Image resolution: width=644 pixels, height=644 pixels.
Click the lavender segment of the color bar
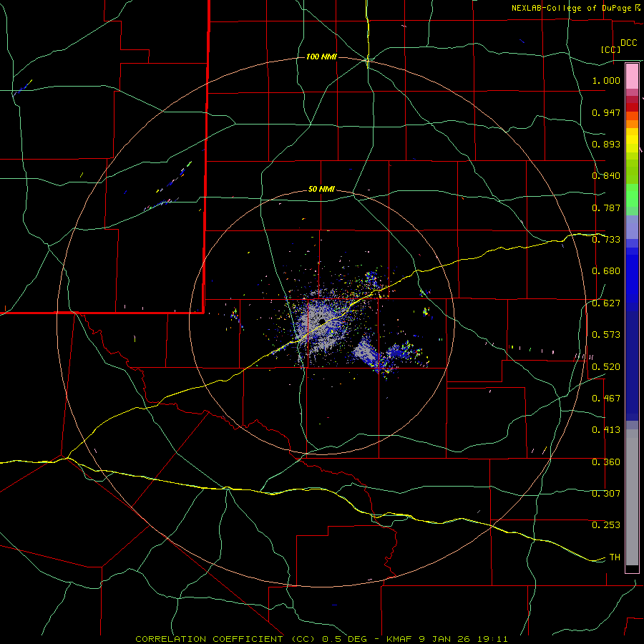632,228
